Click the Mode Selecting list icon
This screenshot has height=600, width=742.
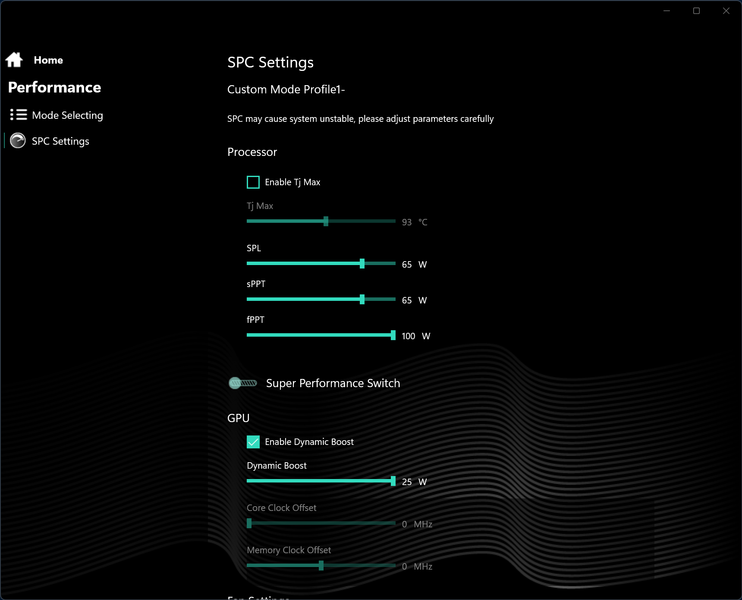[x=18, y=115]
